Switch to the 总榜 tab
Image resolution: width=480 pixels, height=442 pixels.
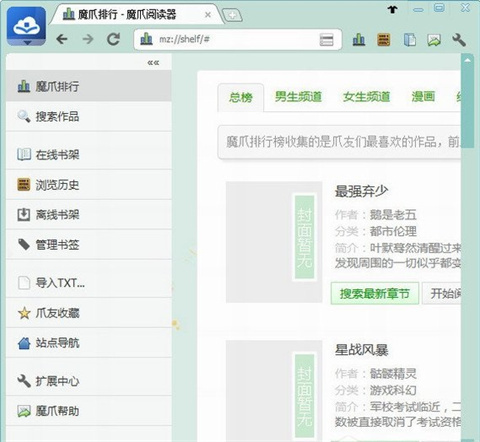pos(241,97)
